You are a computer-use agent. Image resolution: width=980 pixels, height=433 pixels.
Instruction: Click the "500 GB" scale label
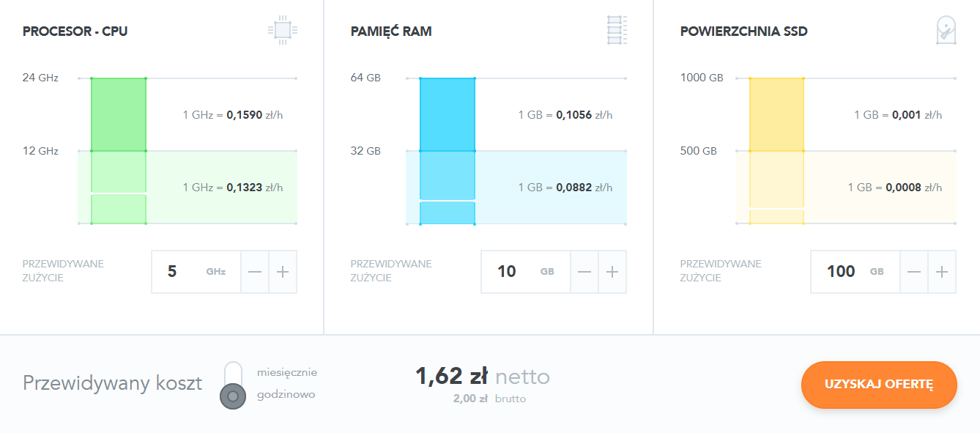[x=699, y=151]
